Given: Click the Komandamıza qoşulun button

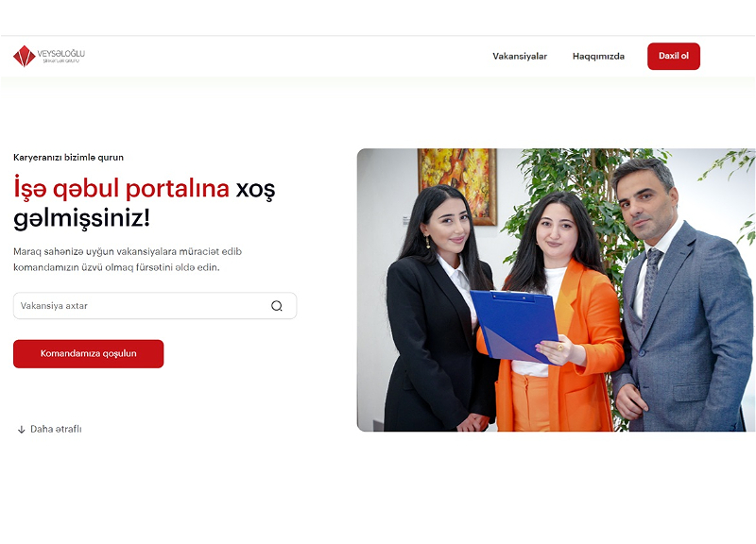Looking at the screenshot, I should [x=88, y=353].
